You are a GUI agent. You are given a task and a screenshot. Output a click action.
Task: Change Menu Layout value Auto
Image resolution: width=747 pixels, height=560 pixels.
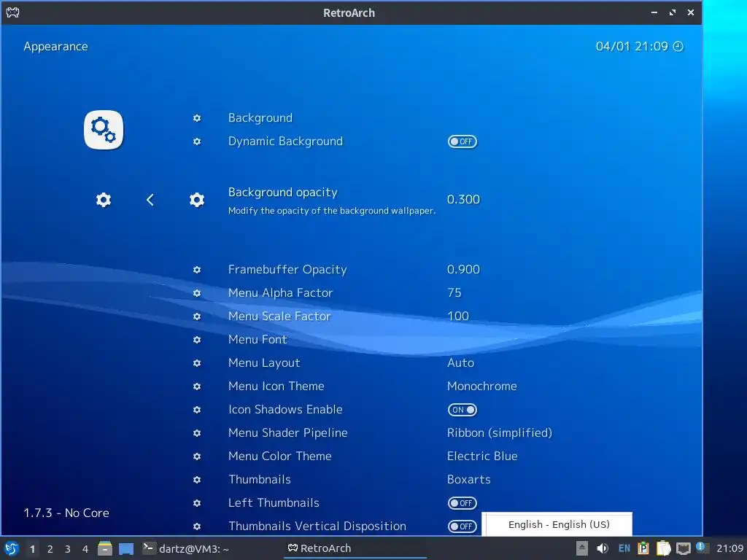[461, 363]
